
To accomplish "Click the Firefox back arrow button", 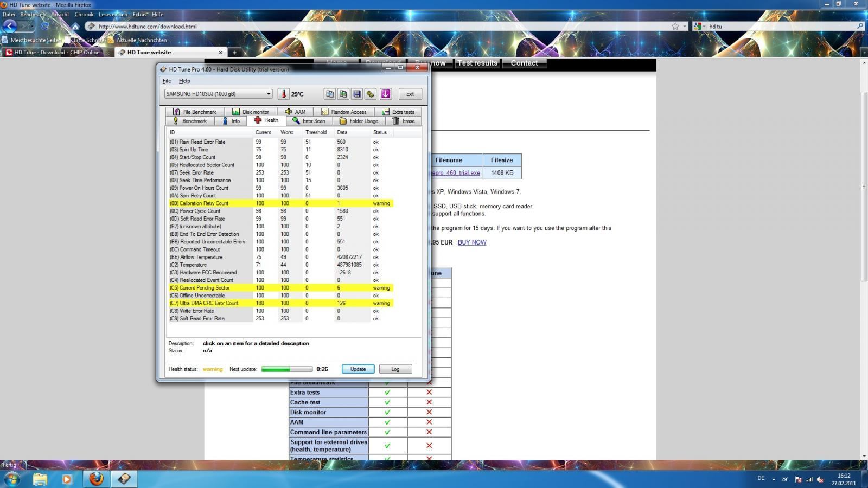I will 10,26.
